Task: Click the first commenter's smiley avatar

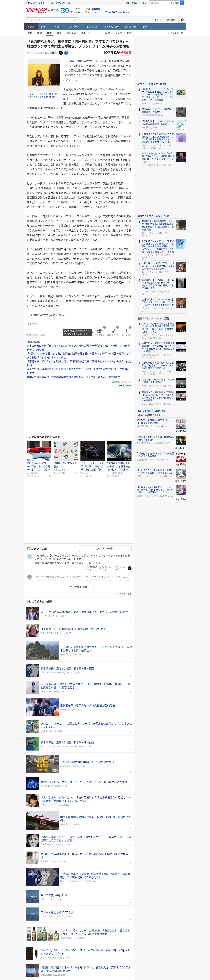Action: [x=29, y=556]
